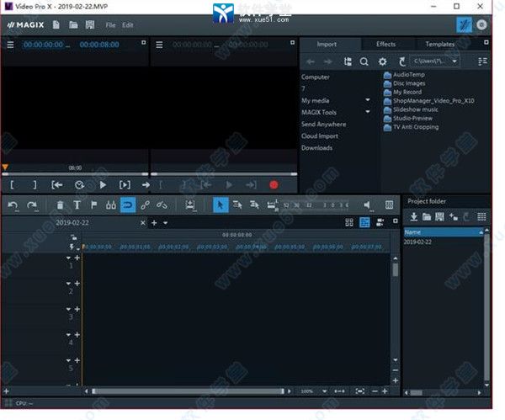This screenshot has height=420, width=505.
Task: Open Send Anywhere
Action: pyautogui.click(x=324, y=124)
